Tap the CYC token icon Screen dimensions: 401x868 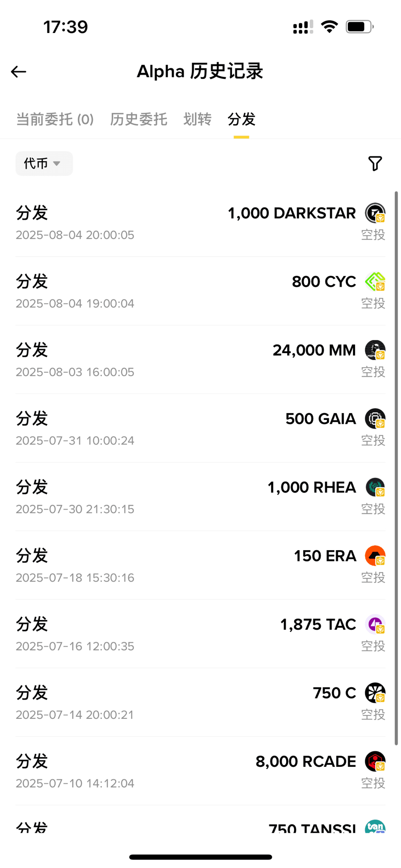375,281
